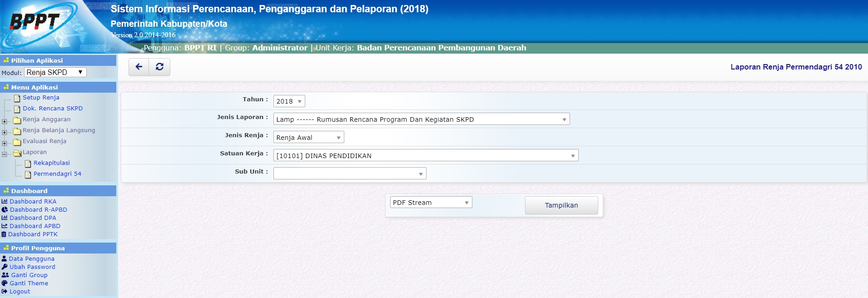
Task: Open the Ubah Password link
Action: (32, 267)
